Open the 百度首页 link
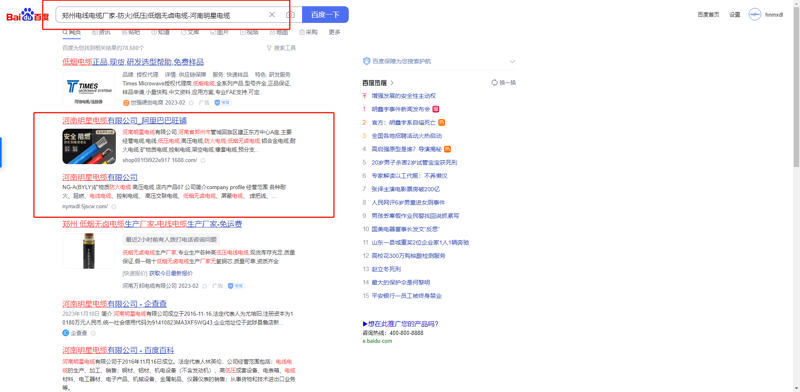This screenshot has height=392, width=800. pos(708,15)
